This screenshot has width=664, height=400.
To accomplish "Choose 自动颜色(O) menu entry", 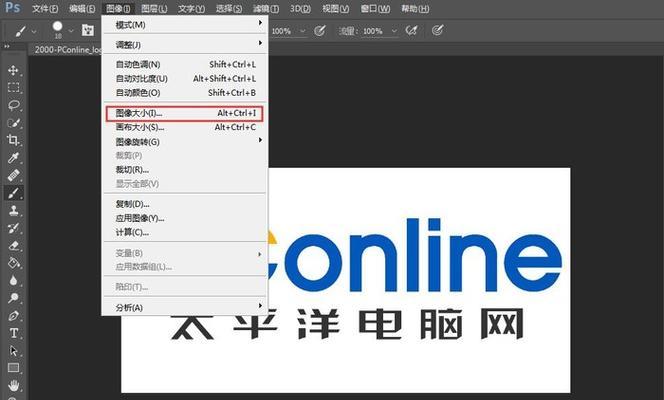I will 185,93.
